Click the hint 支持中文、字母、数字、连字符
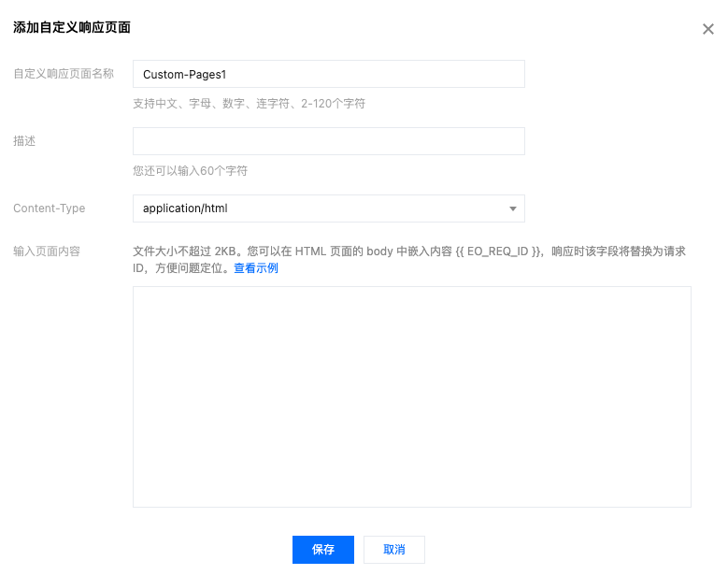This screenshot has width=728, height=575. (x=249, y=104)
